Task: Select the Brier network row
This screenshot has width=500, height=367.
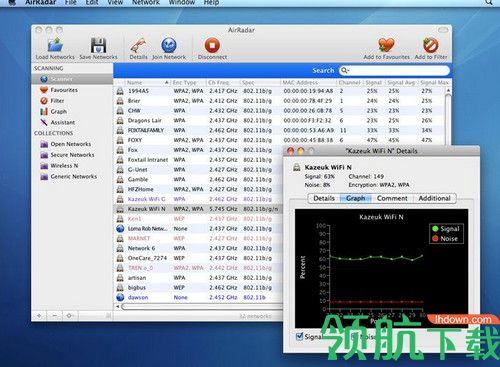Action: [279, 101]
